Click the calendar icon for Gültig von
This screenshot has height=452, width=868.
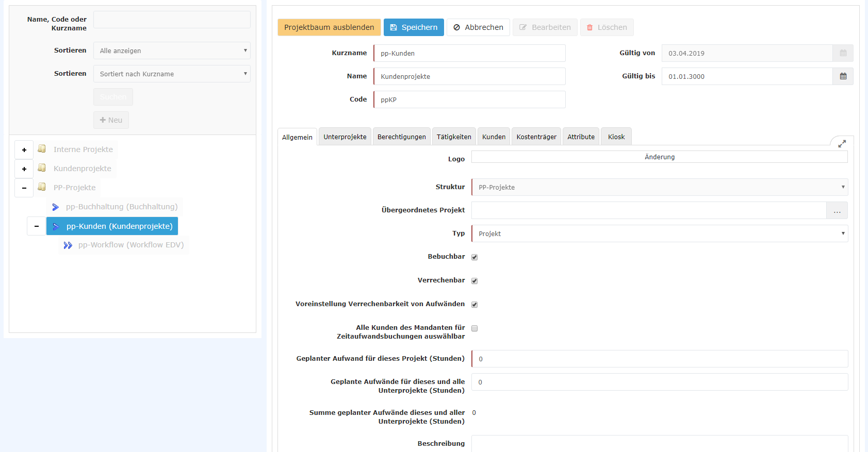point(843,53)
